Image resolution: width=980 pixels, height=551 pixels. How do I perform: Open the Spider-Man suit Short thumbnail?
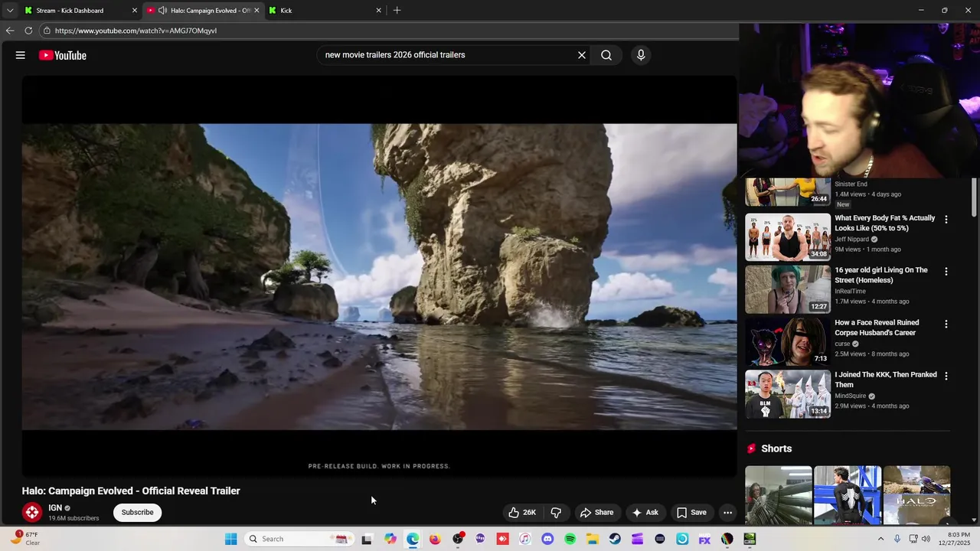848,495
